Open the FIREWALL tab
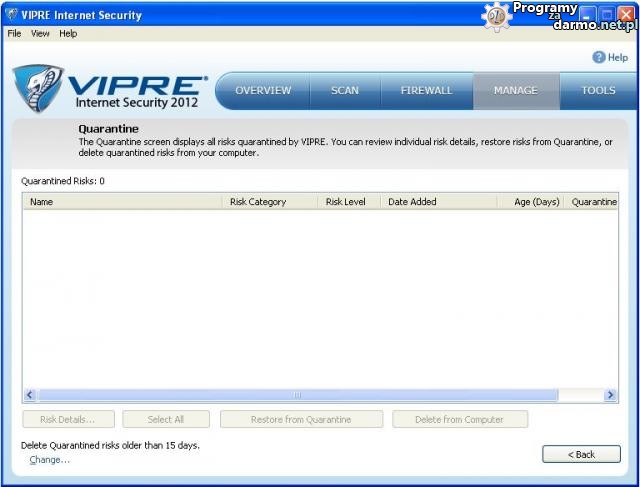This screenshot has height=487, width=640. 426,90
